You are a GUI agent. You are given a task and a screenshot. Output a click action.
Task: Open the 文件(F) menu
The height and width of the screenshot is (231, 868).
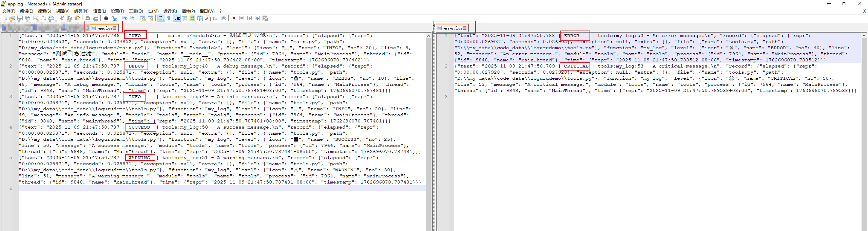8,11
